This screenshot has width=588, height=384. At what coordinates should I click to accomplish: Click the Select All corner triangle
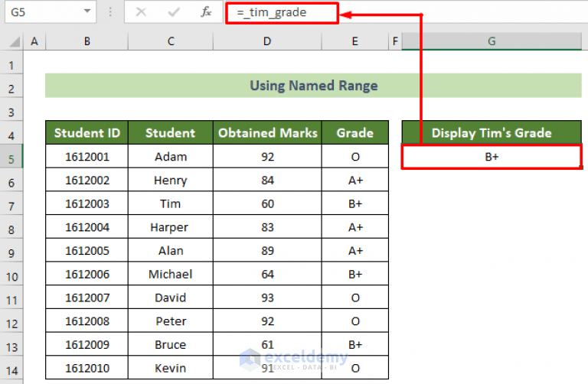click(15, 41)
